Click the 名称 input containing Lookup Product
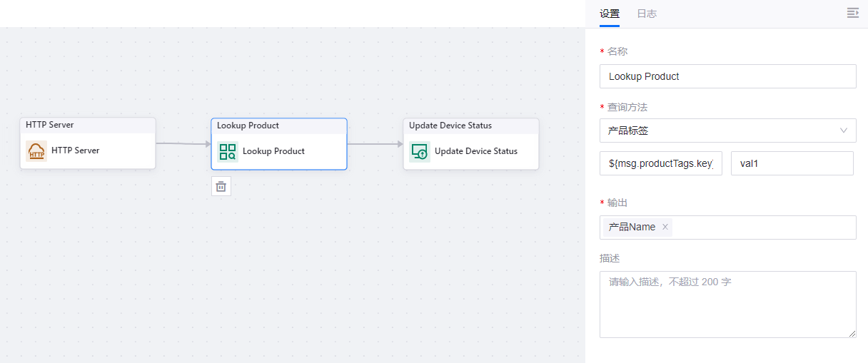The height and width of the screenshot is (363, 868). [x=727, y=76]
